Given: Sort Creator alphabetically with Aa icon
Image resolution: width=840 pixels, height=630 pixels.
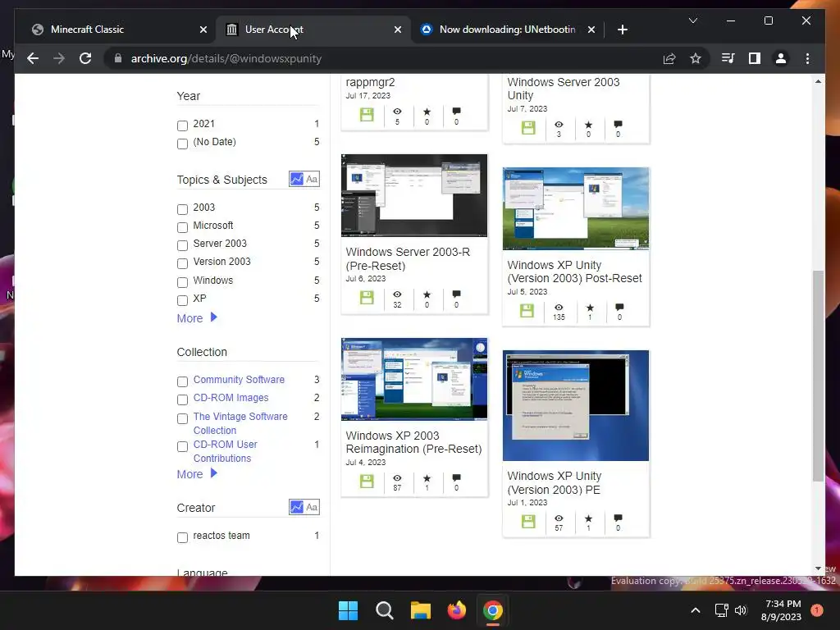Looking at the screenshot, I should pyautogui.click(x=312, y=507).
